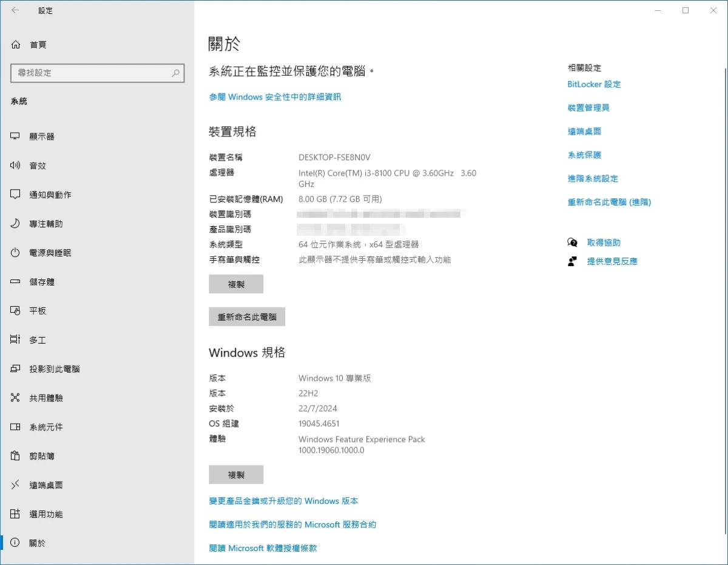Select Windows Feature Experience Pack text
Image resolution: width=728 pixels, height=565 pixels.
pos(362,445)
